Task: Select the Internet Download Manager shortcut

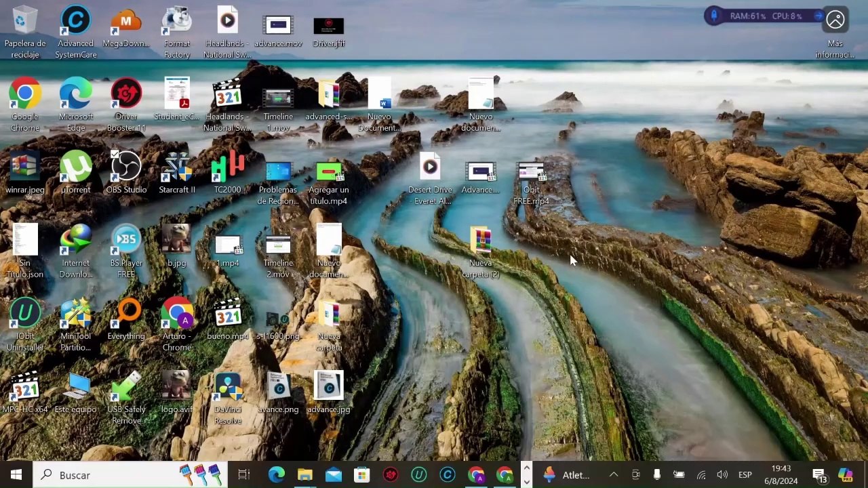Action: (x=75, y=251)
